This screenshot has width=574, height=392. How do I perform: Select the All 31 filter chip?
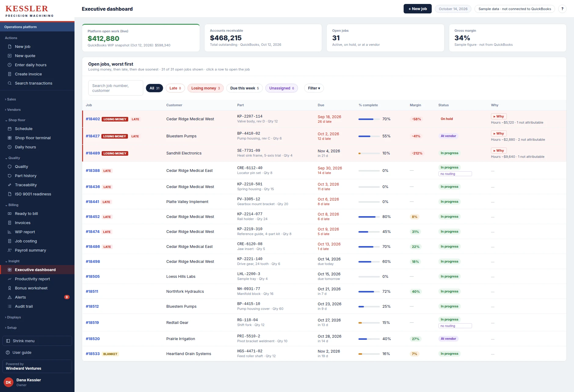(154, 88)
